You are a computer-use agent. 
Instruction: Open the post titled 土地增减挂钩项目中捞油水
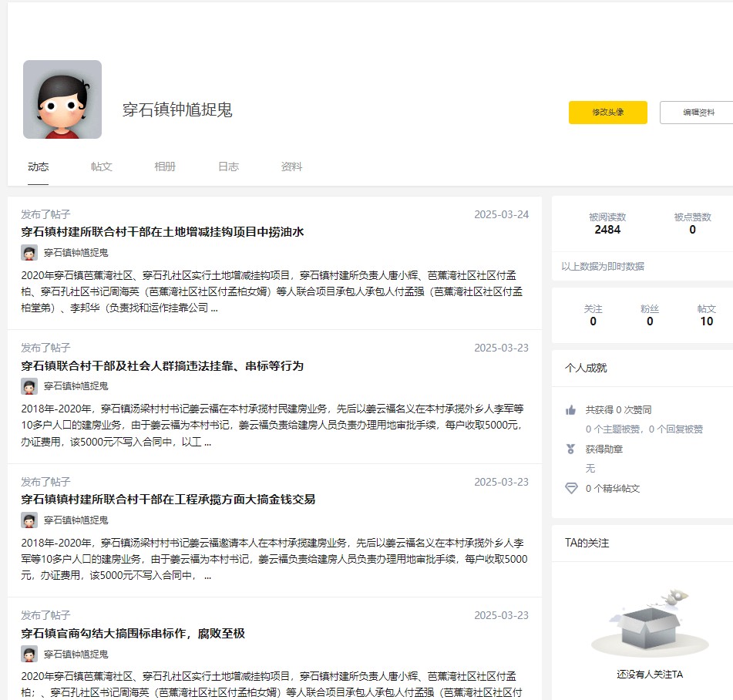click(x=163, y=232)
